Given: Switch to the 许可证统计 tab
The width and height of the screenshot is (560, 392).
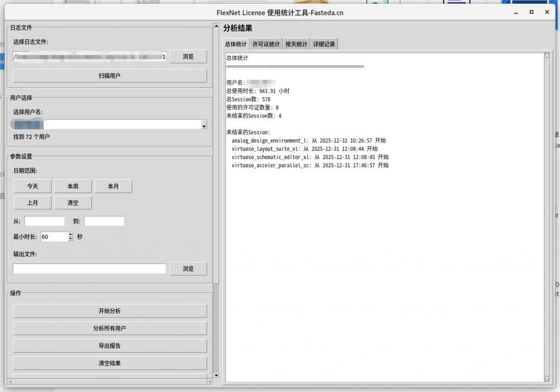Looking at the screenshot, I should pos(266,44).
